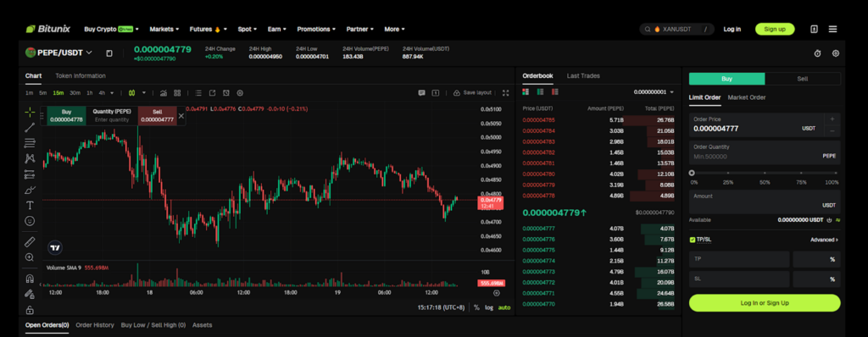Close the quick Buy/Sell chart panel
Image resolution: width=868 pixels, height=337 pixels.
point(181,116)
